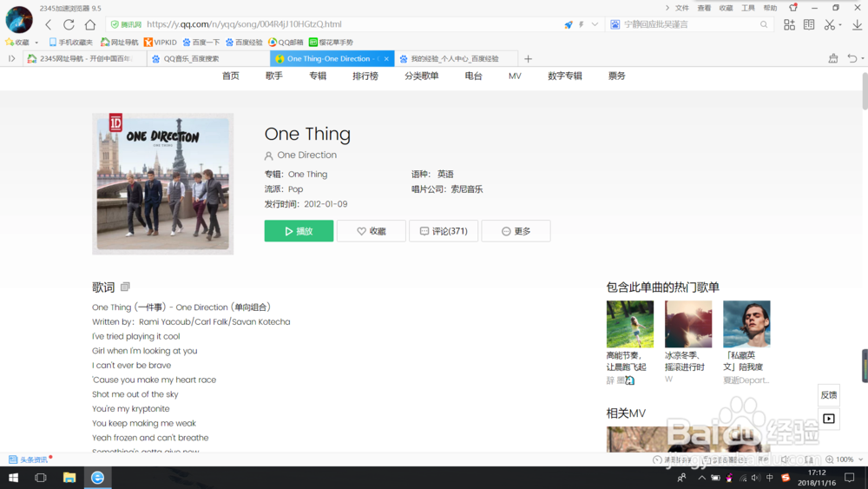Viewport: 868px width, 489px height.
Task: Open 专辑 navigation item
Action: 318,76
